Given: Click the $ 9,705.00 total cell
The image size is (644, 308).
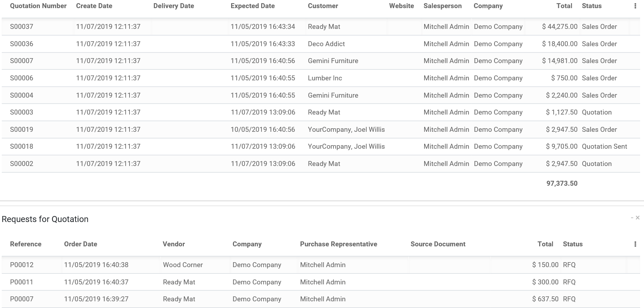Looking at the screenshot, I should pyautogui.click(x=562, y=147).
